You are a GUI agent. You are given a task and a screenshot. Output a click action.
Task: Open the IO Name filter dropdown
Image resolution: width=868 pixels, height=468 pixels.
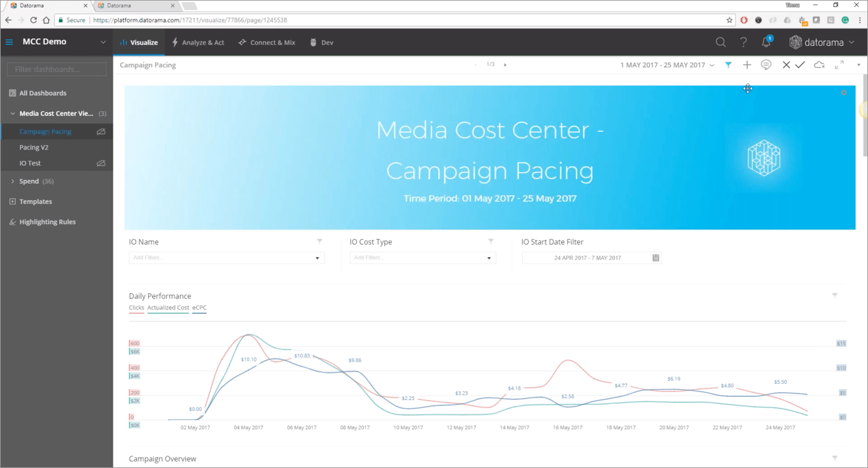point(317,258)
